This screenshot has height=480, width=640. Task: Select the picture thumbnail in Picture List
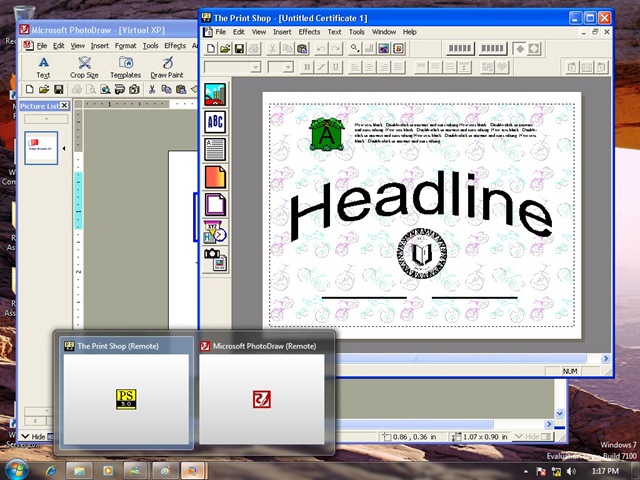click(x=41, y=148)
